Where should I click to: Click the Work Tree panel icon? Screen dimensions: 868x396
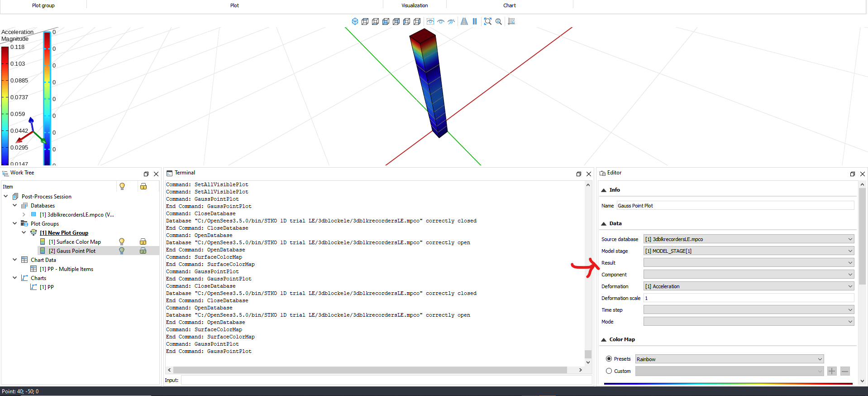click(5, 173)
